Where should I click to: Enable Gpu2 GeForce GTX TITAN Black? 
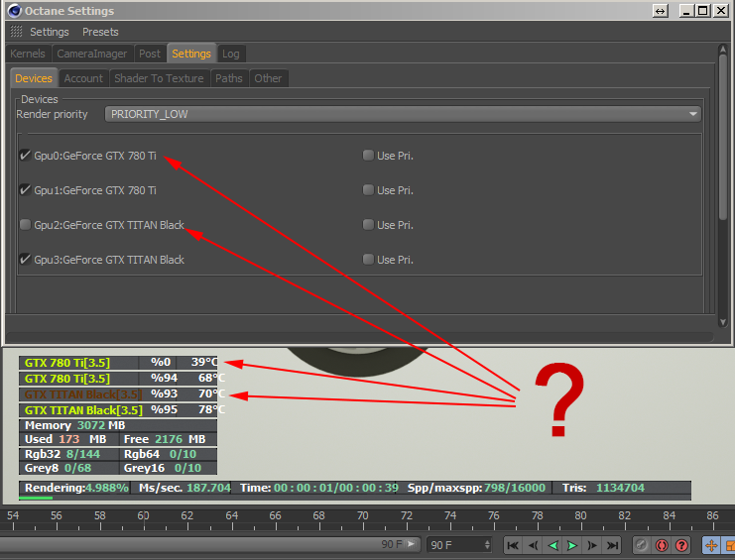coord(26,224)
